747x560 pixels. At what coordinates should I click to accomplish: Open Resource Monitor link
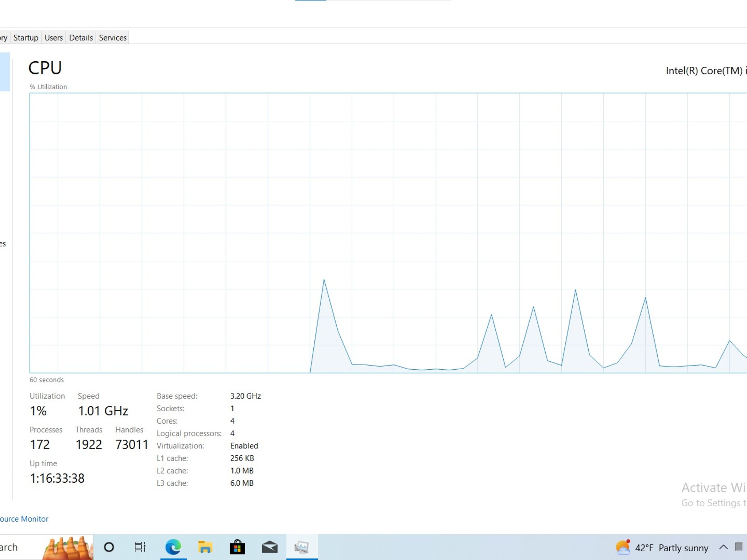[x=24, y=519]
